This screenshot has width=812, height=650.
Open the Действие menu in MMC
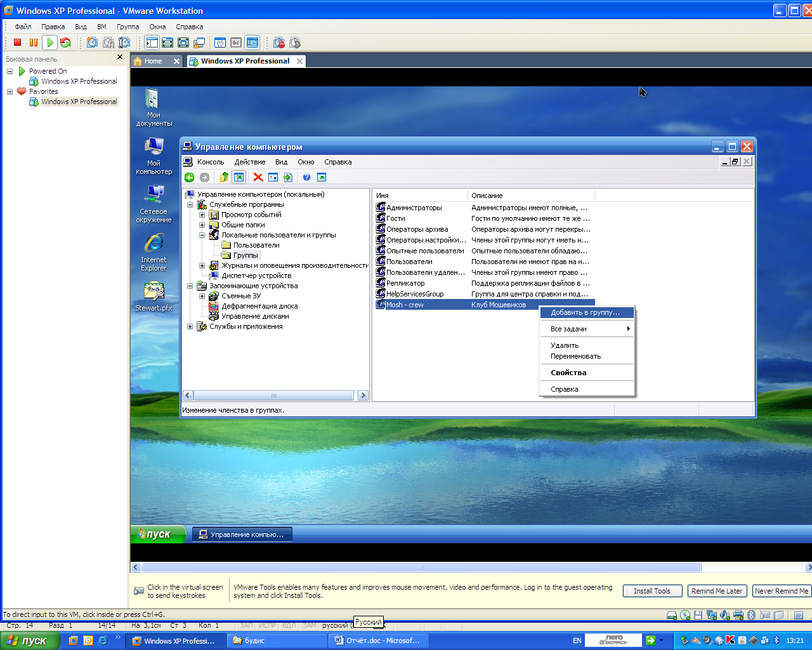(x=250, y=162)
